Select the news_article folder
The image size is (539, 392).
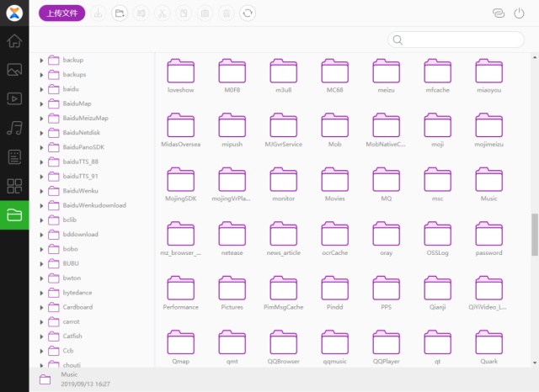click(x=284, y=239)
